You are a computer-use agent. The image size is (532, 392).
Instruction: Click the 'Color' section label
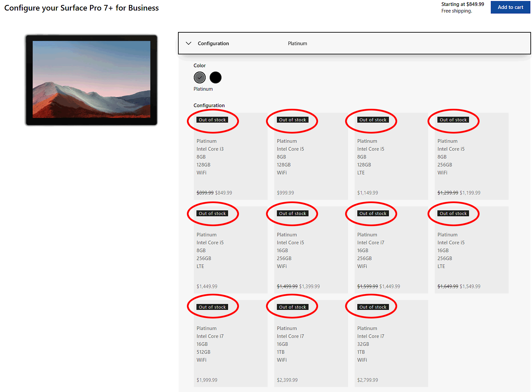coord(199,66)
